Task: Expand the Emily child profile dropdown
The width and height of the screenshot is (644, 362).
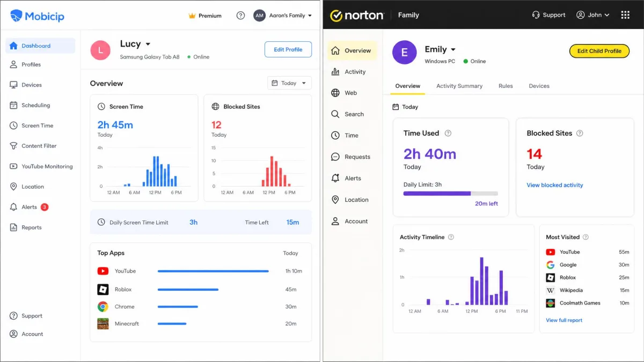Action: pyautogui.click(x=453, y=50)
